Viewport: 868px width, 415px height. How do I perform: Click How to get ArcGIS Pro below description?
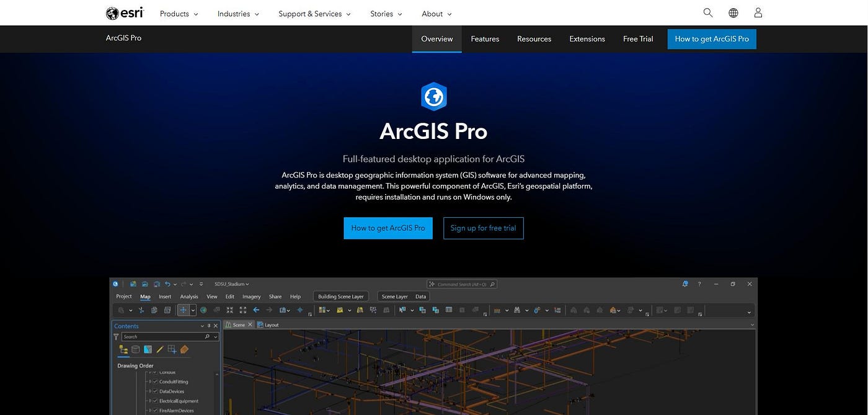[x=388, y=228]
